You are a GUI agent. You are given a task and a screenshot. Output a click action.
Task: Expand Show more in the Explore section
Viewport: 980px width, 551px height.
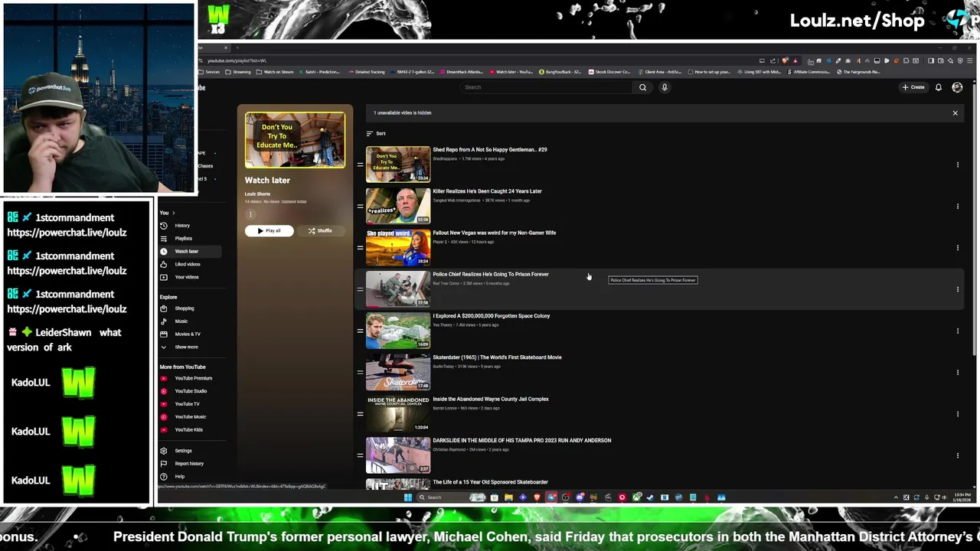[x=186, y=347]
